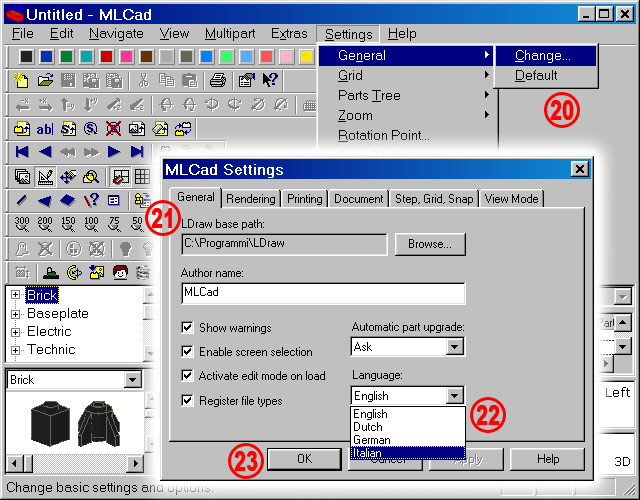Open the Extras menu
The width and height of the screenshot is (640, 500).
(x=289, y=33)
